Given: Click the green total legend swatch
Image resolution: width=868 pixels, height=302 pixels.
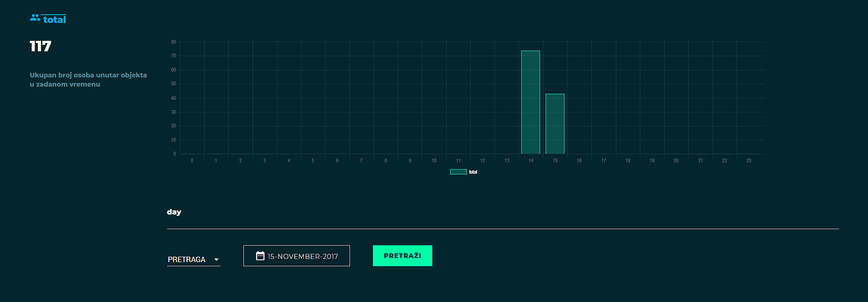Looking at the screenshot, I should (x=458, y=172).
